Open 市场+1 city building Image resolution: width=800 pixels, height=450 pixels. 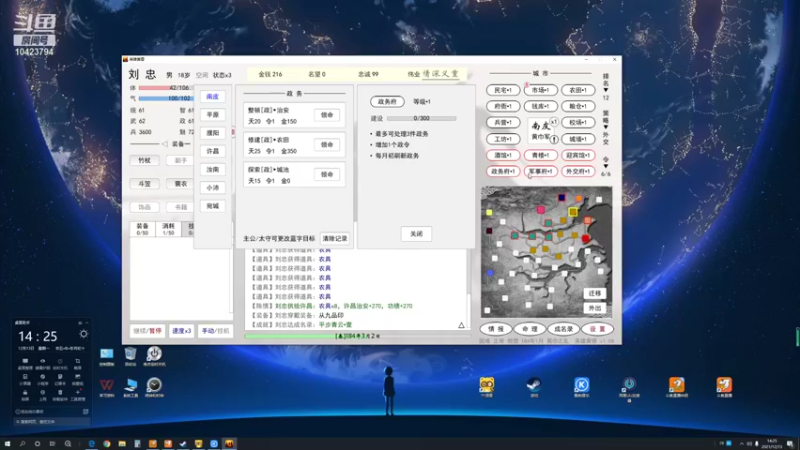pyautogui.click(x=540, y=90)
